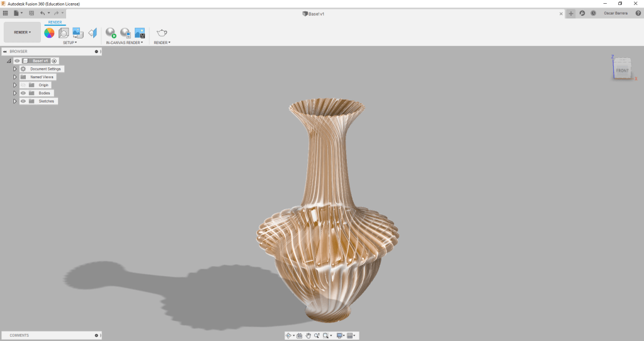Open the Oscar Barrera account menu
This screenshot has width=644, height=341.
(x=616, y=13)
